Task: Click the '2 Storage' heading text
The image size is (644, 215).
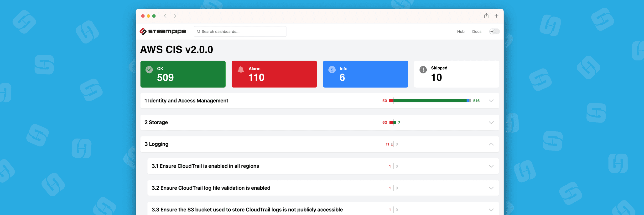Action: [156, 122]
